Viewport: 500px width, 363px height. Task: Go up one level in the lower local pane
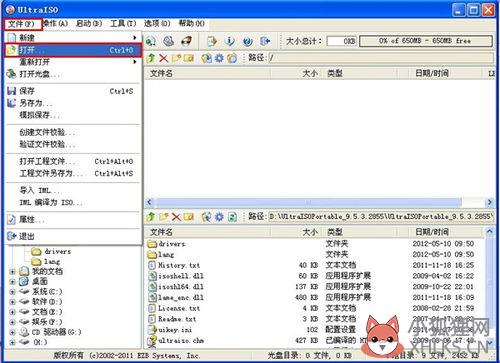[x=151, y=217]
